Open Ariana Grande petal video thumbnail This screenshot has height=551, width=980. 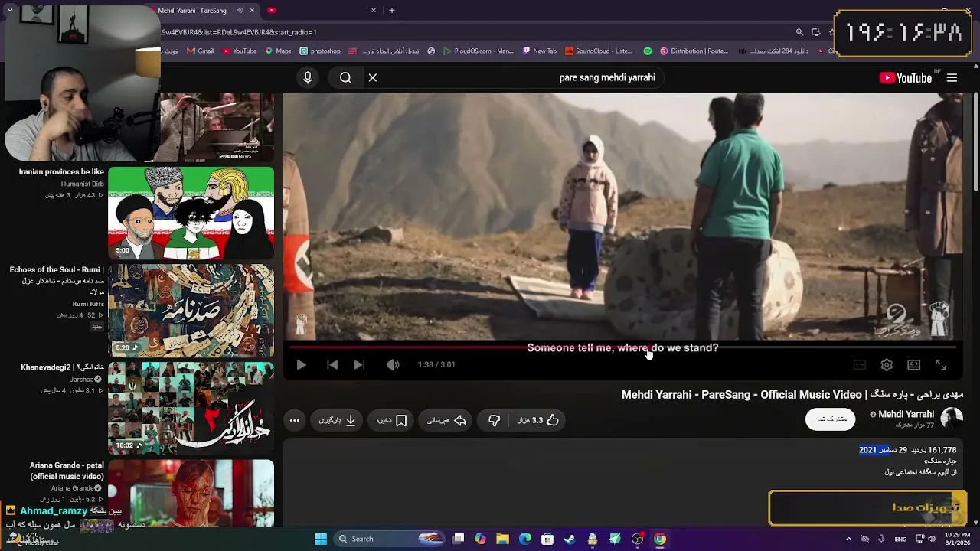click(191, 492)
